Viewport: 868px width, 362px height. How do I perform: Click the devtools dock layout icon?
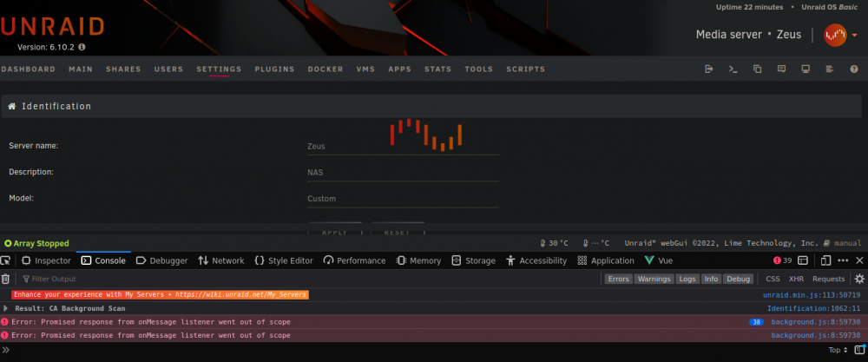(x=803, y=260)
